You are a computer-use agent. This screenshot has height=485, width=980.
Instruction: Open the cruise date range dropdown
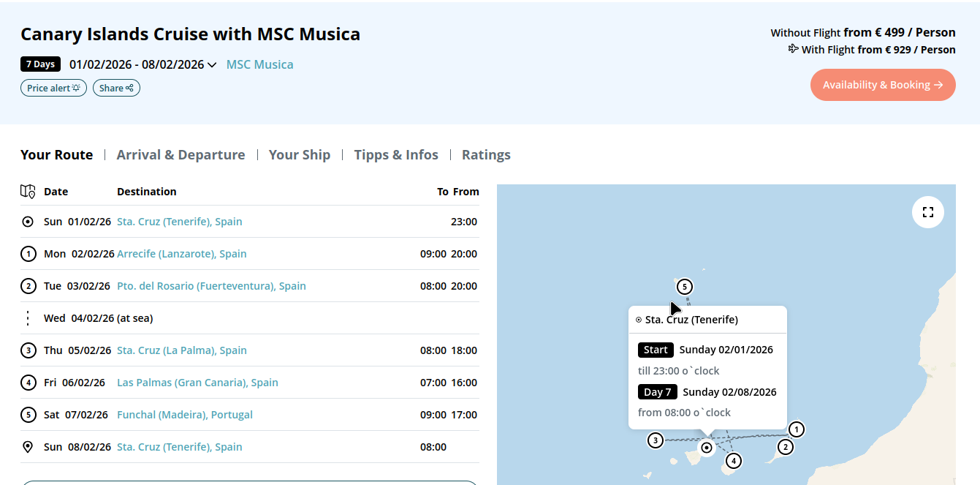coord(143,64)
